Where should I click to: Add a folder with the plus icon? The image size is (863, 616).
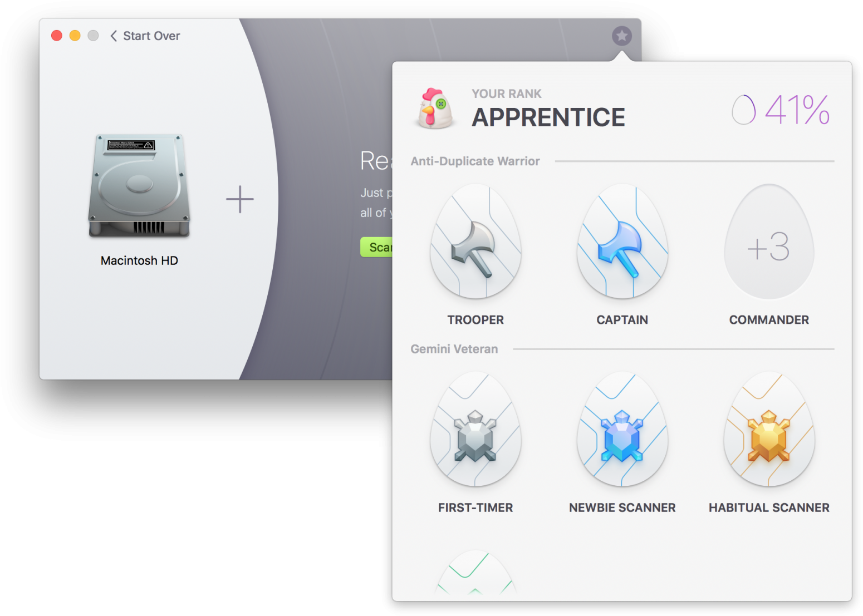tap(239, 199)
